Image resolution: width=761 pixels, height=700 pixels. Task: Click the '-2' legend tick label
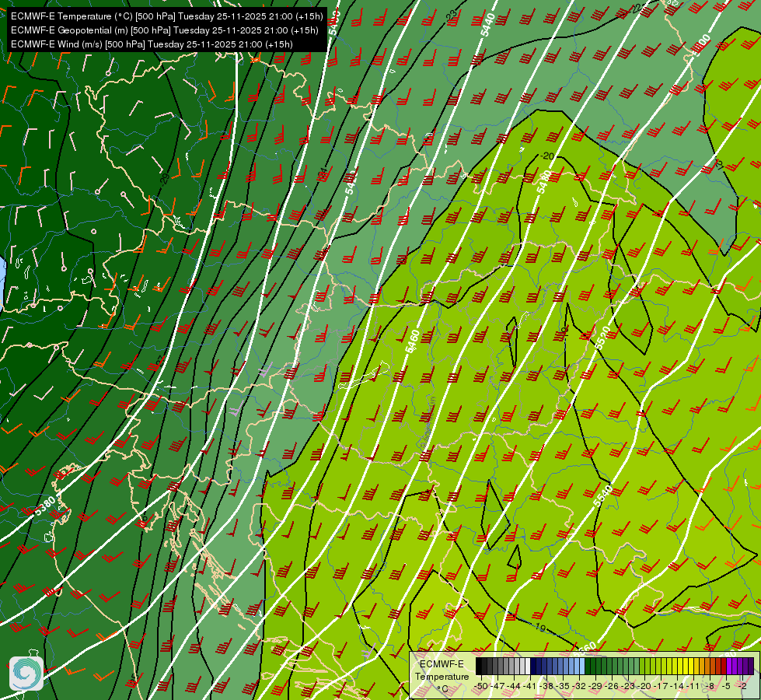(x=742, y=687)
